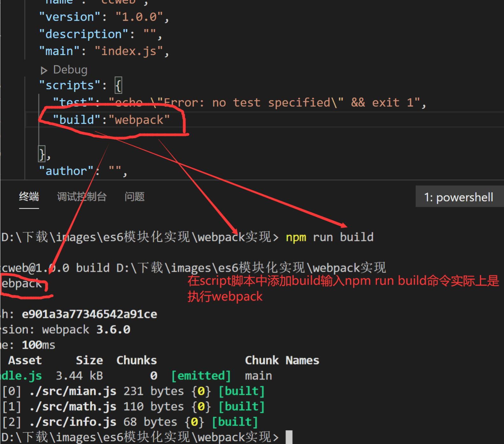This screenshot has height=444, width=504.
Task: Click the Size column header in the terminal
Action: pyautogui.click(x=89, y=360)
